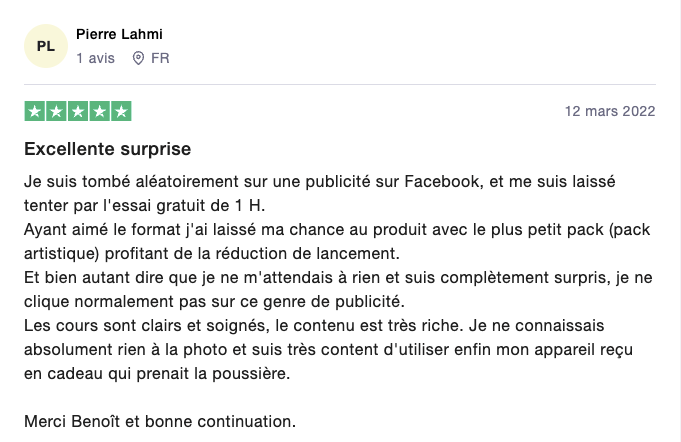This screenshot has height=442, width=681.
Task: Click the line starting 'Je suis tombé aléatoirement'
Action: (x=320, y=181)
